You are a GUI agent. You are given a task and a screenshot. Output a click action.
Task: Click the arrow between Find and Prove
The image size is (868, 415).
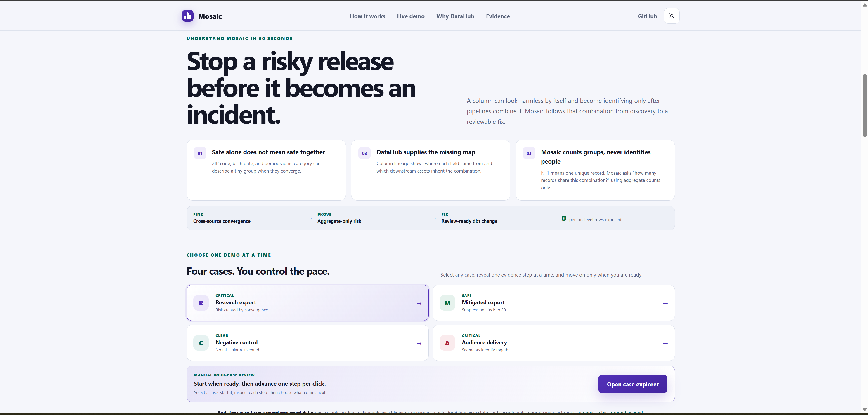click(309, 219)
